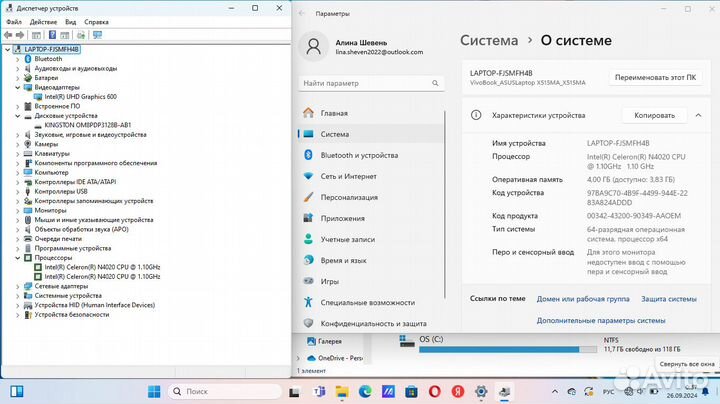Expand the Батареи device category

[x=19, y=77]
